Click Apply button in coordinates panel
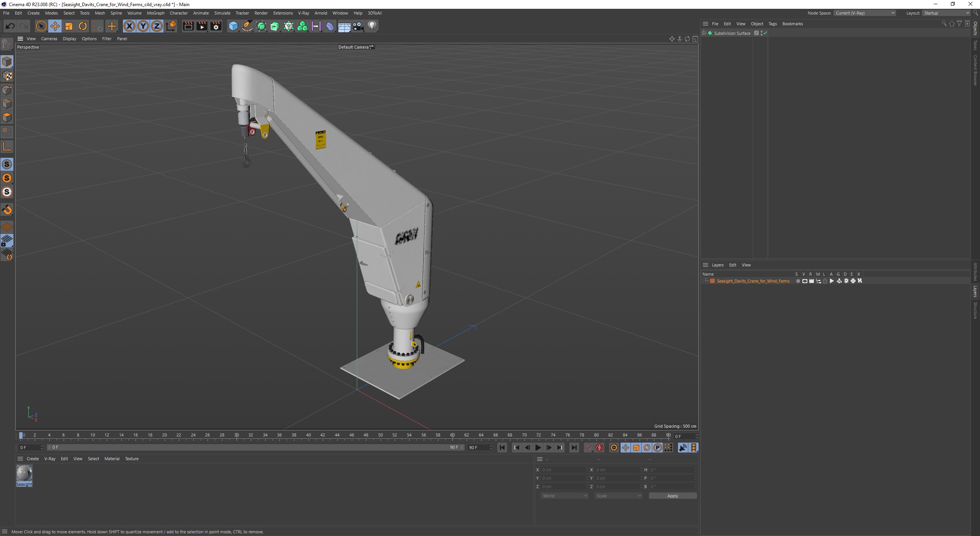Image resolution: width=980 pixels, height=536 pixels. point(672,496)
